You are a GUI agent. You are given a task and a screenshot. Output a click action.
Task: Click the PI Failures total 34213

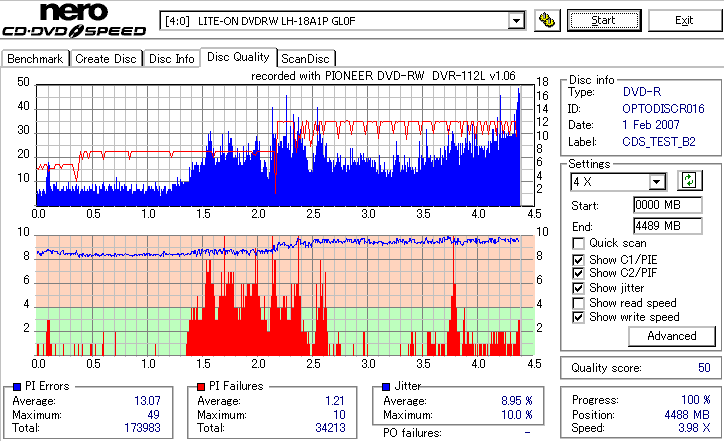[330, 428]
